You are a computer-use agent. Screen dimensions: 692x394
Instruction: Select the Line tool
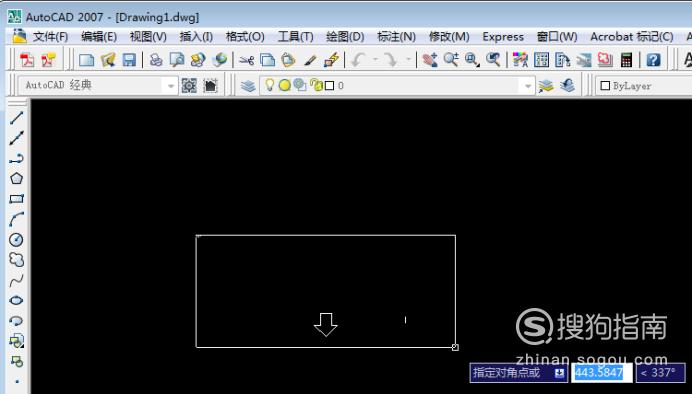point(16,118)
